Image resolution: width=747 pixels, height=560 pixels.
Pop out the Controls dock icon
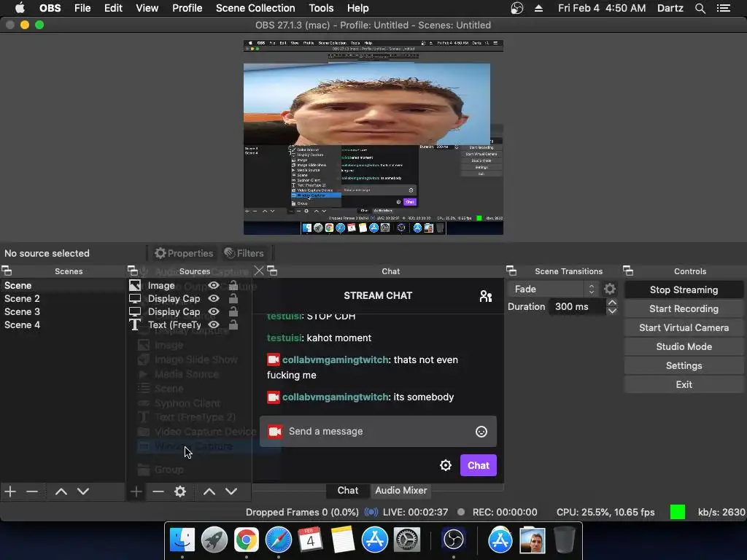pyautogui.click(x=628, y=271)
